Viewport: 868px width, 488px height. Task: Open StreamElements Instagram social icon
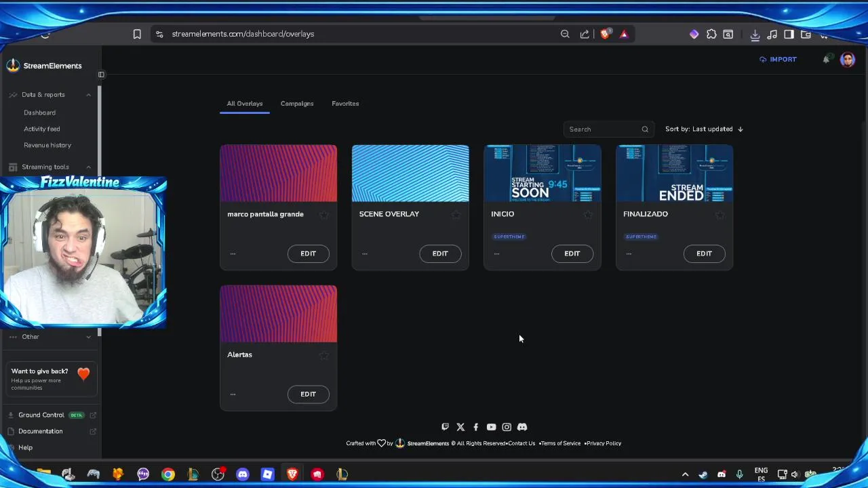tap(507, 427)
